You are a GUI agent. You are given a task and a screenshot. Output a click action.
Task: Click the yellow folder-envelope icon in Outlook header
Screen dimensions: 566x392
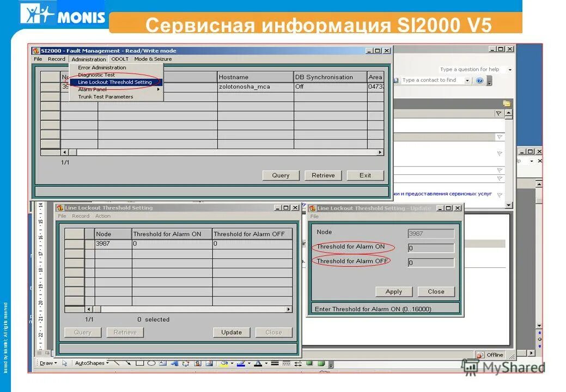click(x=507, y=103)
